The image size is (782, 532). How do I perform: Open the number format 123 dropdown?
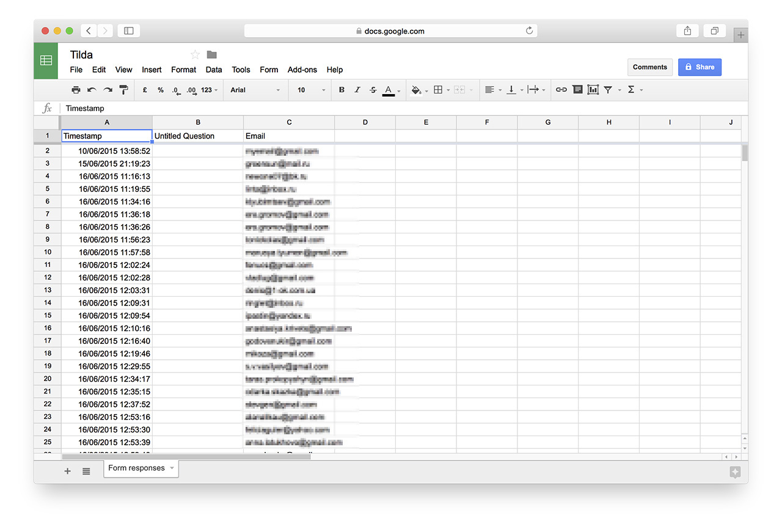[x=208, y=90]
